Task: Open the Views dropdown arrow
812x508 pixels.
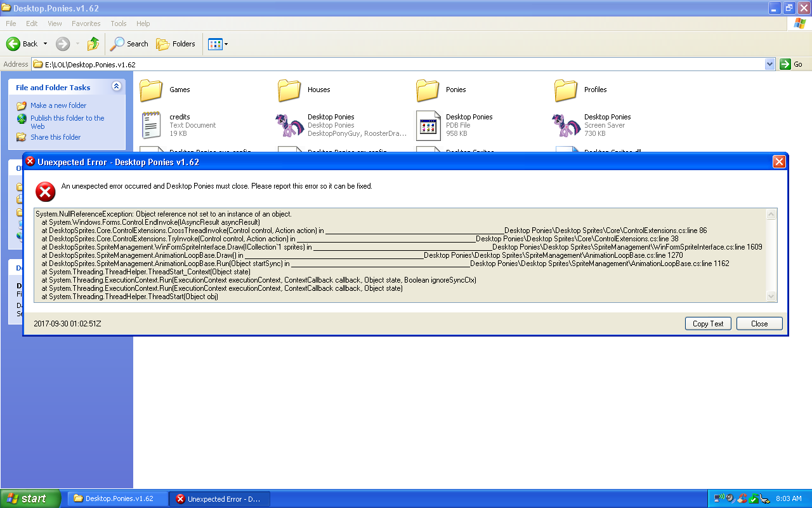Action: 226,44
